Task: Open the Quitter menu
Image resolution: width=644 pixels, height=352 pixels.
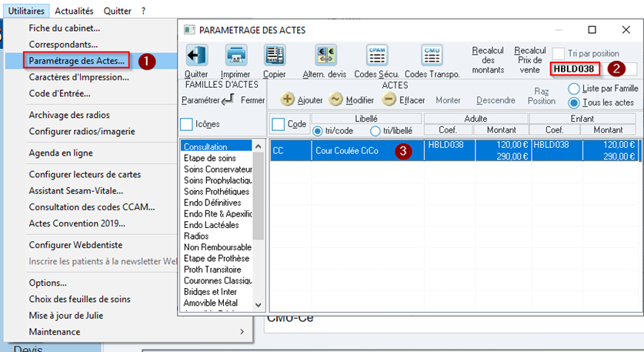Action: point(117,11)
